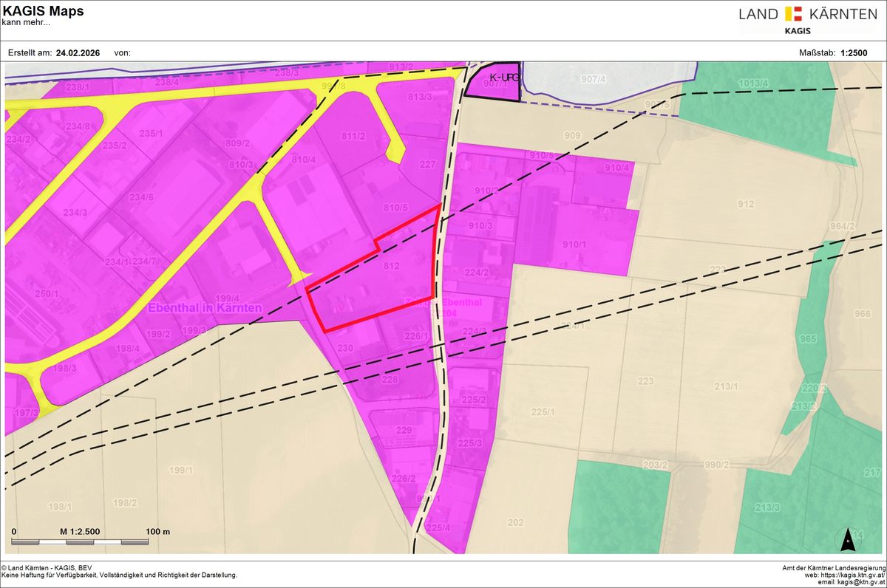887x588 pixels.
Task: Click parcel label 213/1
Action: (x=726, y=386)
